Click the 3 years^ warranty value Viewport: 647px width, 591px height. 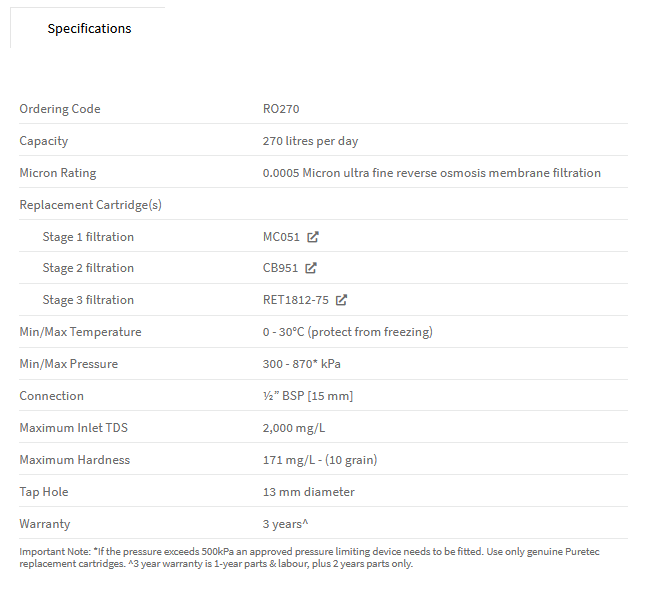(x=286, y=524)
